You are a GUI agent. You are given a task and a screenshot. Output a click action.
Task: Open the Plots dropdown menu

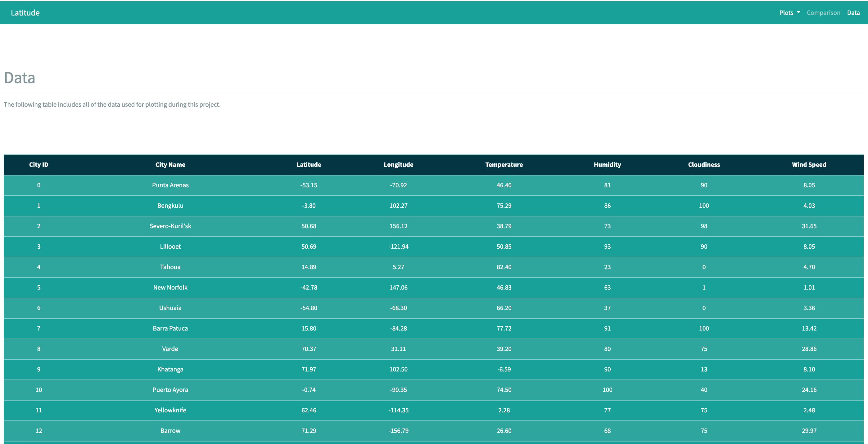point(789,13)
